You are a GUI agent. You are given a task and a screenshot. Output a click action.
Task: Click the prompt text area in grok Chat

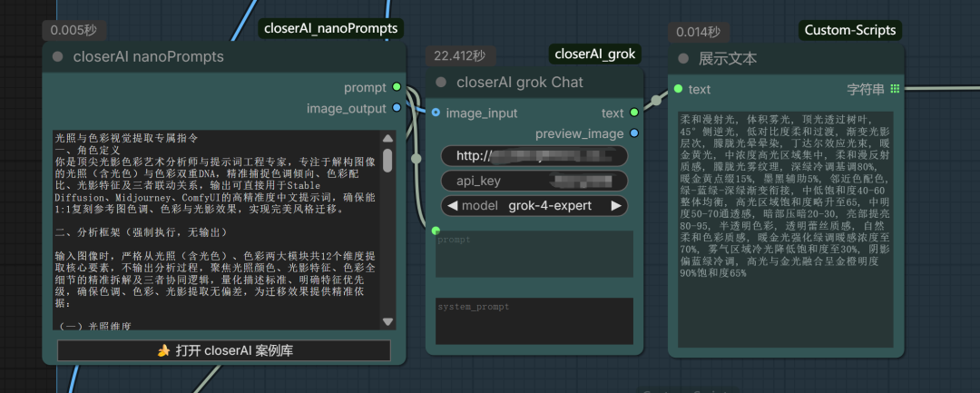tap(534, 253)
